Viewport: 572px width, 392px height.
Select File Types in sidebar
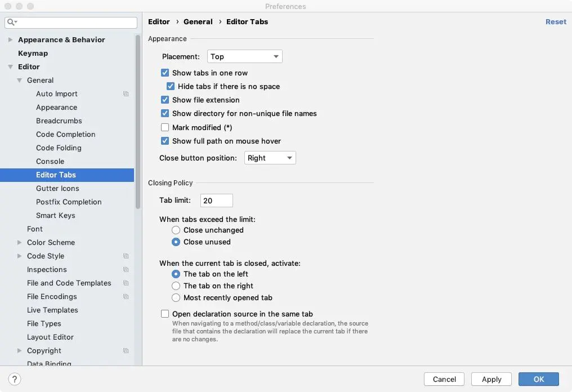point(44,323)
